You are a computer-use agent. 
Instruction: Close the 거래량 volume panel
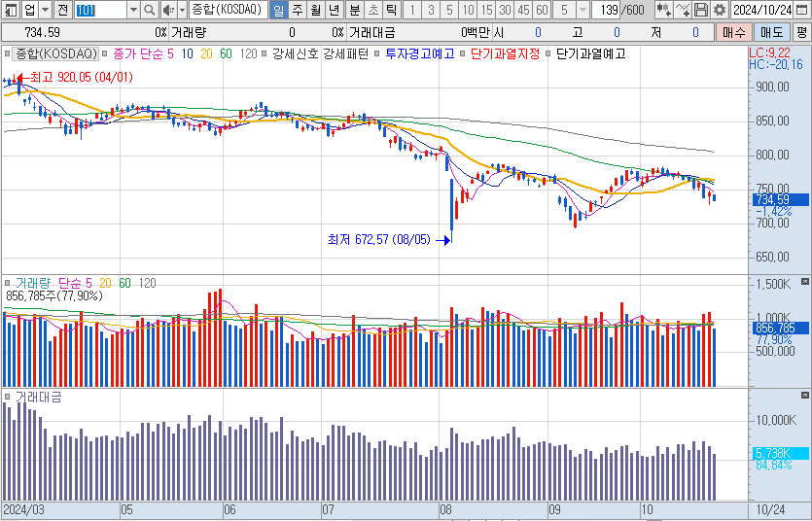coord(805,282)
